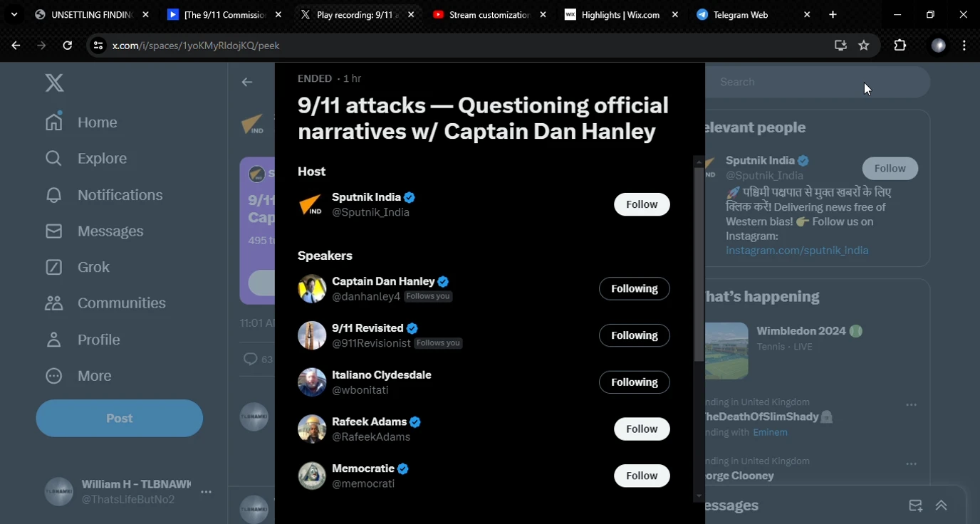The height and width of the screenshot is (524, 980).
Task: Open the Eminem trending link
Action: [x=770, y=432]
